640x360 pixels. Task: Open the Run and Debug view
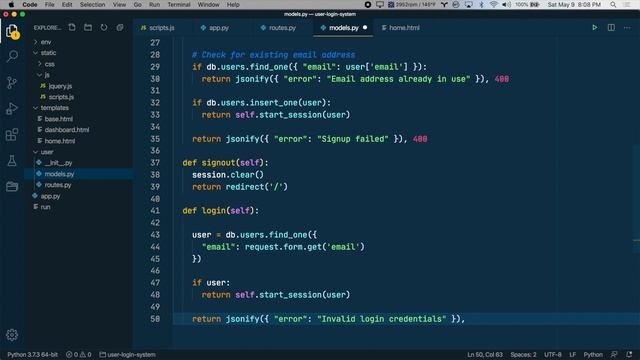pos(12,109)
